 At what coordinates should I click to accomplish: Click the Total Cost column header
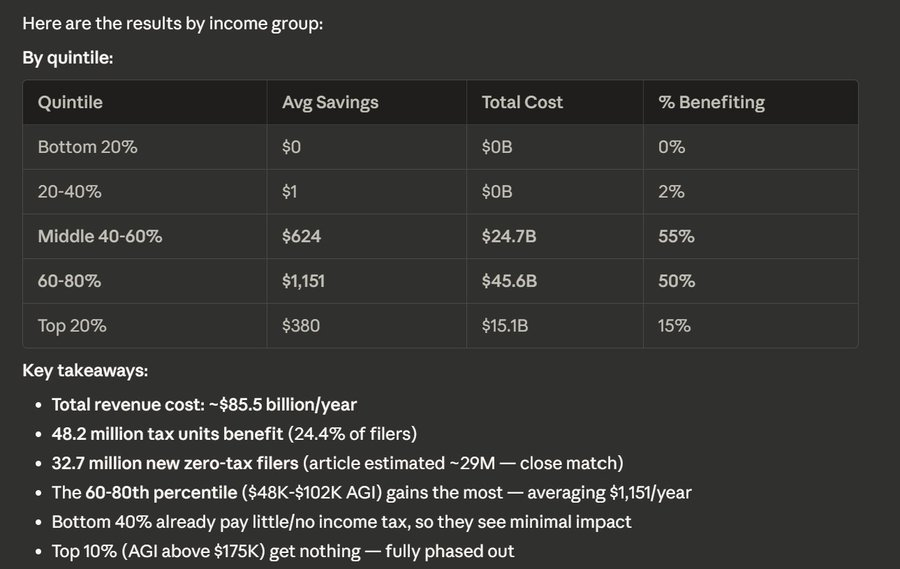(522, 102)
